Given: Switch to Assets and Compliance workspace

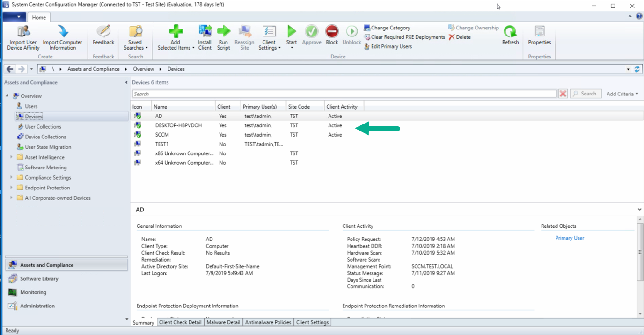Looking at the screenshot, I should click(x=66, y=265).
